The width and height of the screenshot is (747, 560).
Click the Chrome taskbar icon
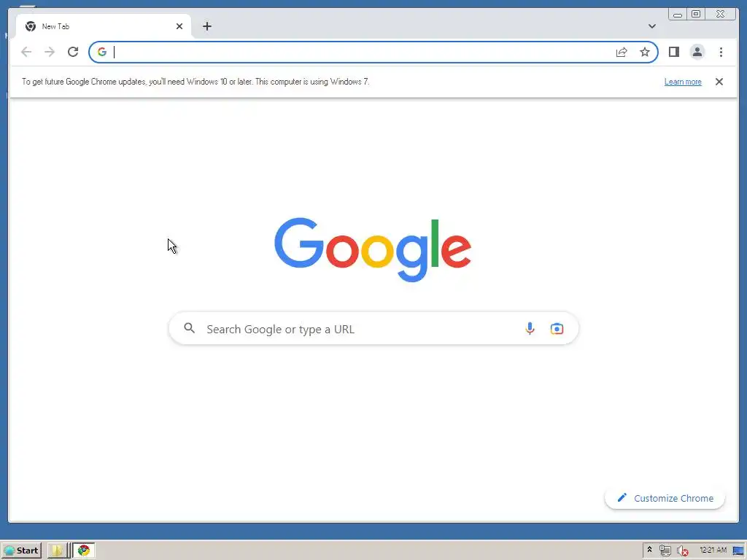point(84,551)
